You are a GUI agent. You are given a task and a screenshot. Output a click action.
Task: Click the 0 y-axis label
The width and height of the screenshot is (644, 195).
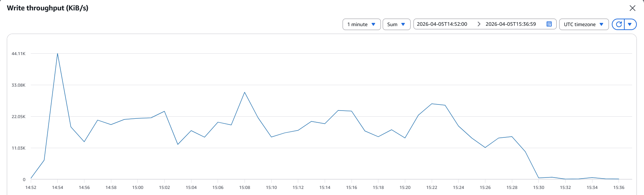[24, 180]
